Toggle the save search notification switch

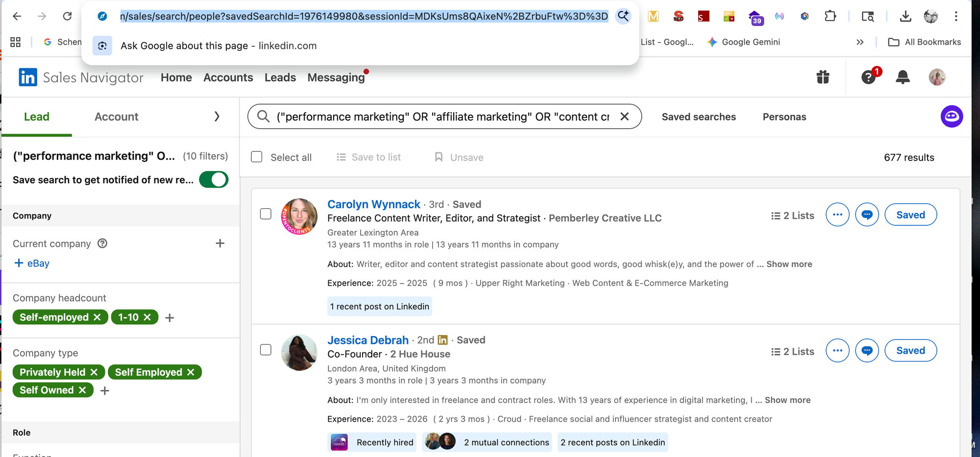(214, 180)
